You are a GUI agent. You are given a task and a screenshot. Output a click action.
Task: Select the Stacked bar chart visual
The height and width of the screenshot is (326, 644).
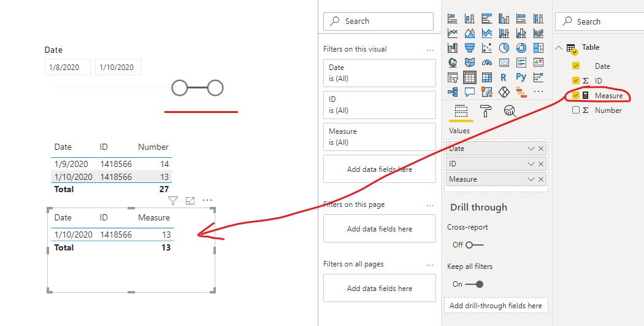(453, 18)
